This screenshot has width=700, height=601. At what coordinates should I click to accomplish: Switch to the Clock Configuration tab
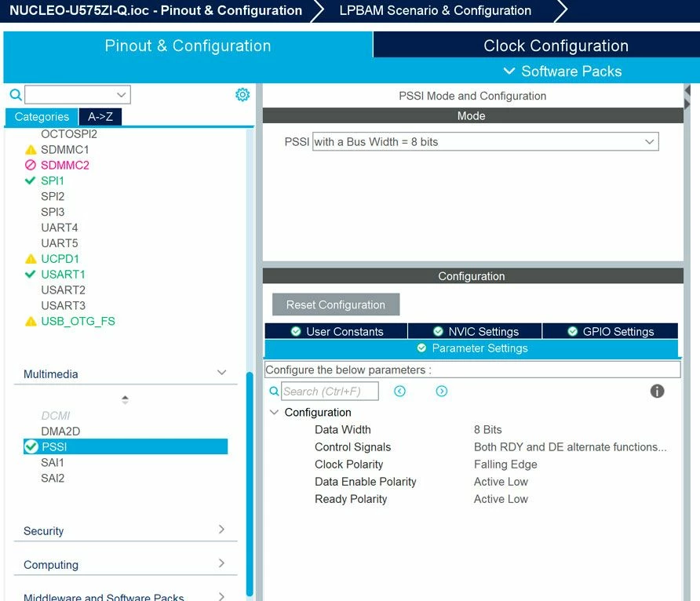(x=556, y=46)
